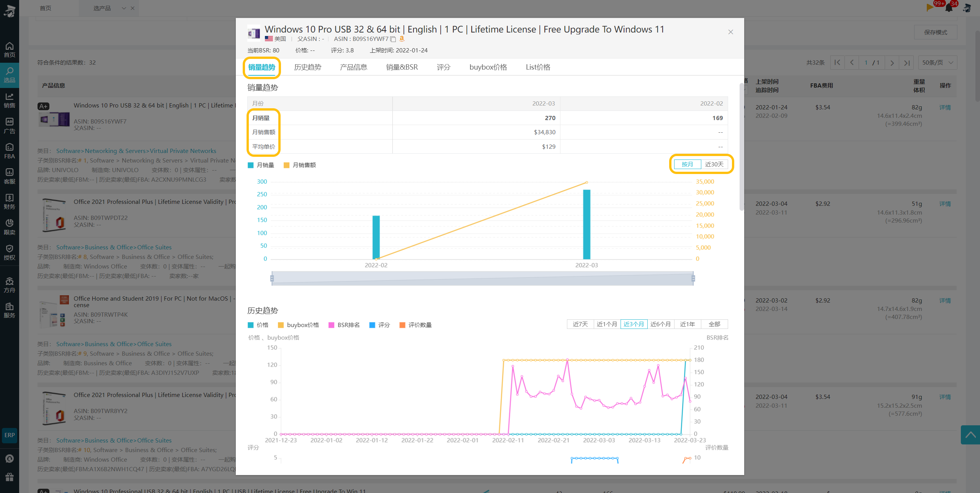Open the 客服 customer service sidebar icon
Viewport: 980px width, 493px height.
point(10,176)
